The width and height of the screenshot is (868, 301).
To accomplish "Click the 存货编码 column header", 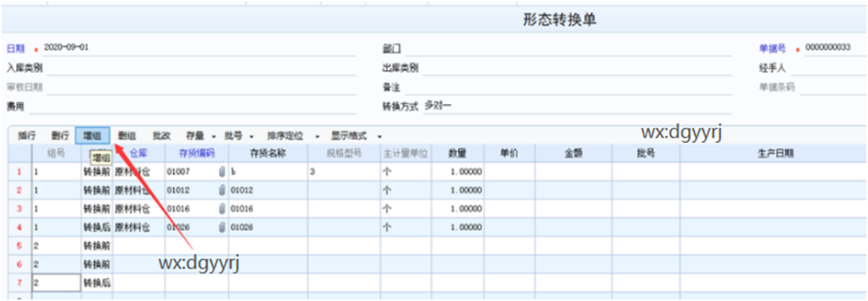I will [197, 153].
